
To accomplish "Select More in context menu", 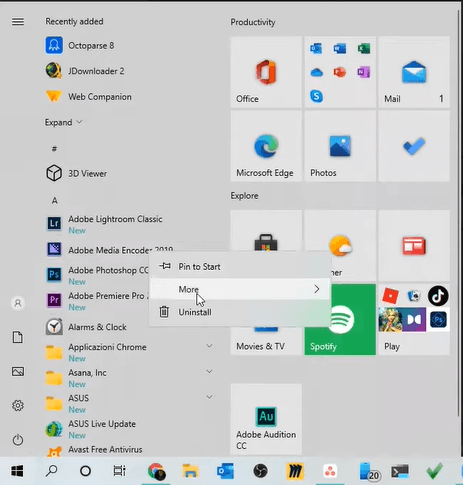I will (240, 289).
